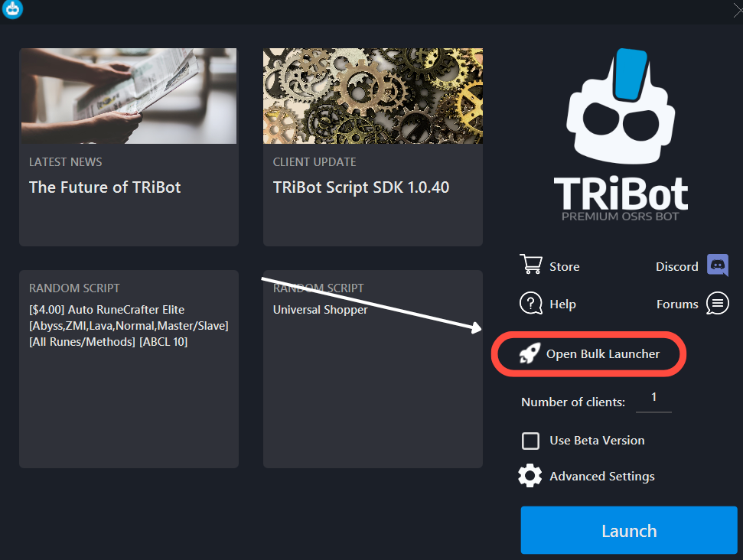Click Open Bulk Launcher text
Viewport: 743px width, 560px height.
tap(603, 354)
